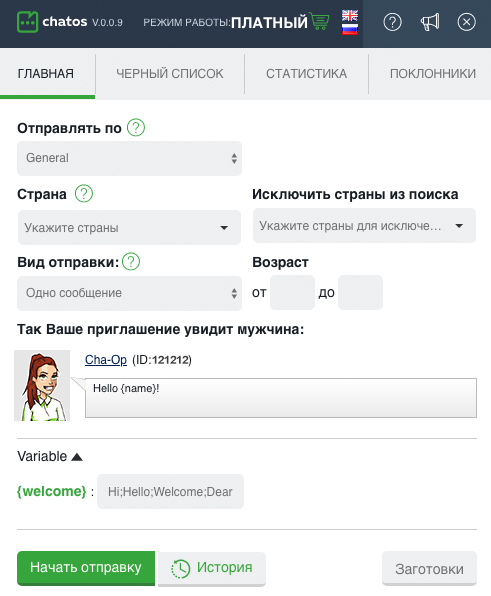Open the Одно сообщение dropdown
The height and width of the screenshot is (596, 491).
tap(129, 293)
